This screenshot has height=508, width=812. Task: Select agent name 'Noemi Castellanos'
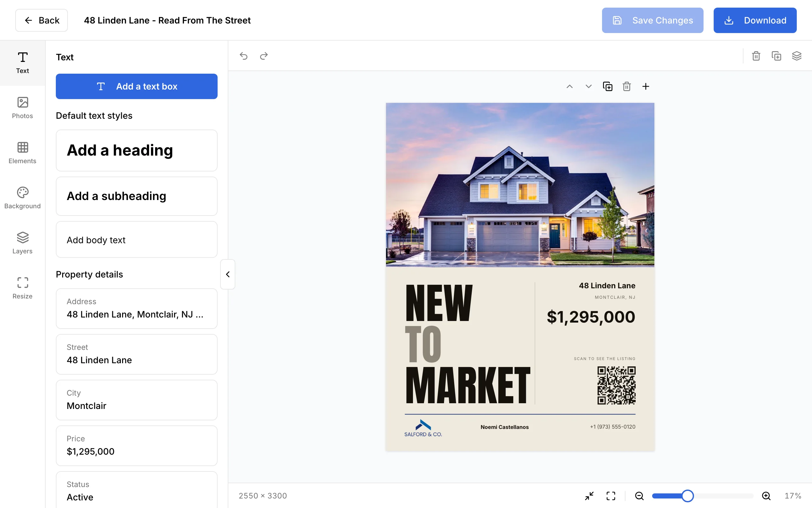click(x=504, y=427)
